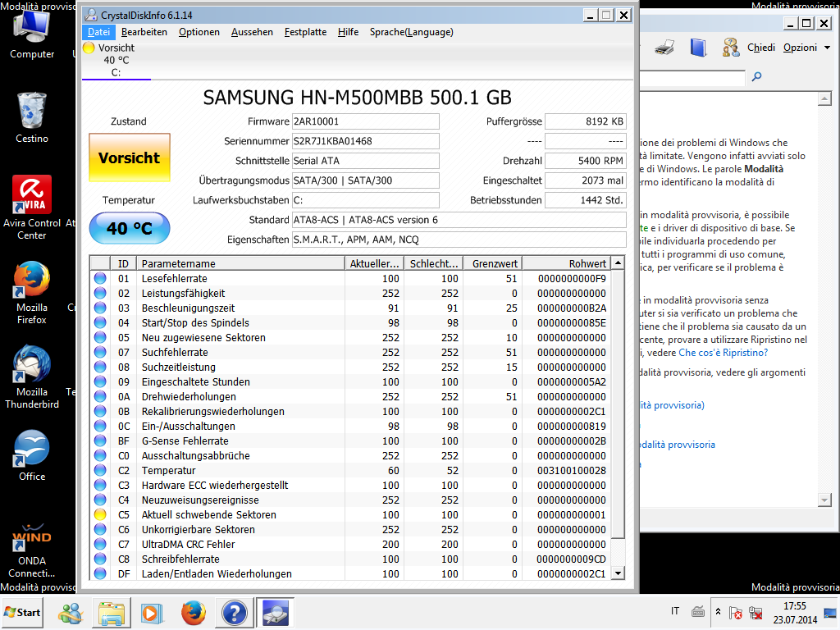Viewport: 840px width, 630px height.
Task: Click the Start button
Action: coord(22,612)
